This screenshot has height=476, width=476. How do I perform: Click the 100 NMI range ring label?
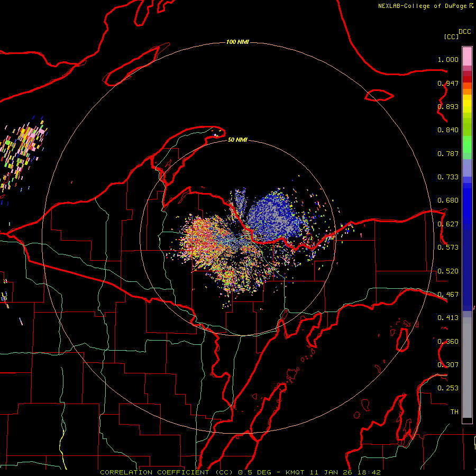[x=237, y=42]
